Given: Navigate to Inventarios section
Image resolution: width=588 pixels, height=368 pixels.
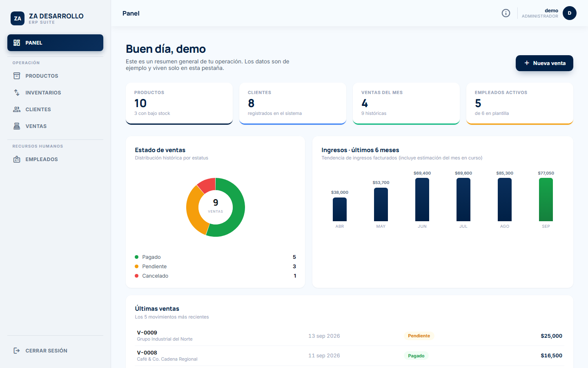Looking at the screenshot, I should (x=55, y=92).
